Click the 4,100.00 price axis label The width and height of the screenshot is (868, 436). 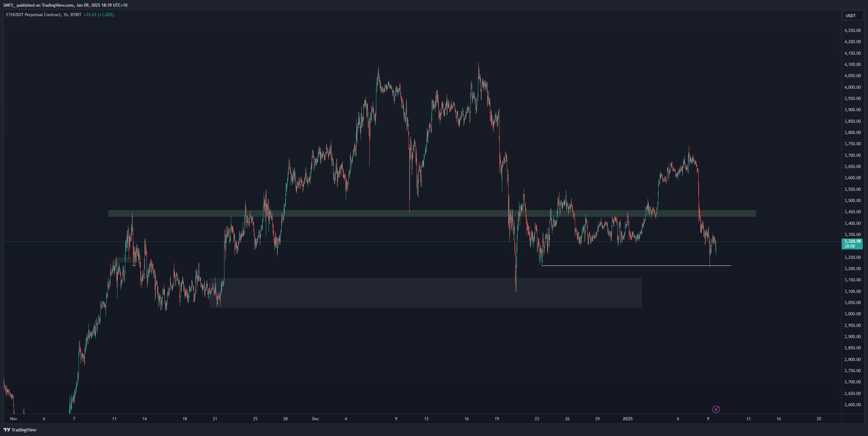click(x=852, y=65)
